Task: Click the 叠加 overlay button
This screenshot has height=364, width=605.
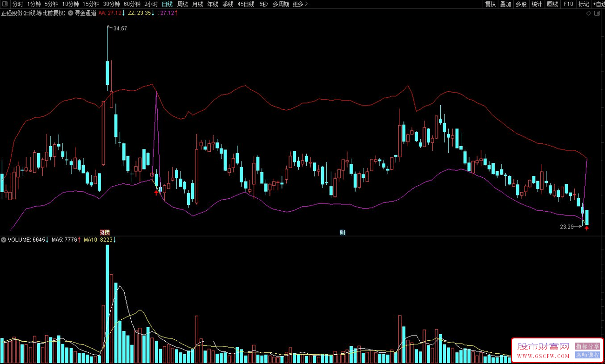Action: coord(506,4)
